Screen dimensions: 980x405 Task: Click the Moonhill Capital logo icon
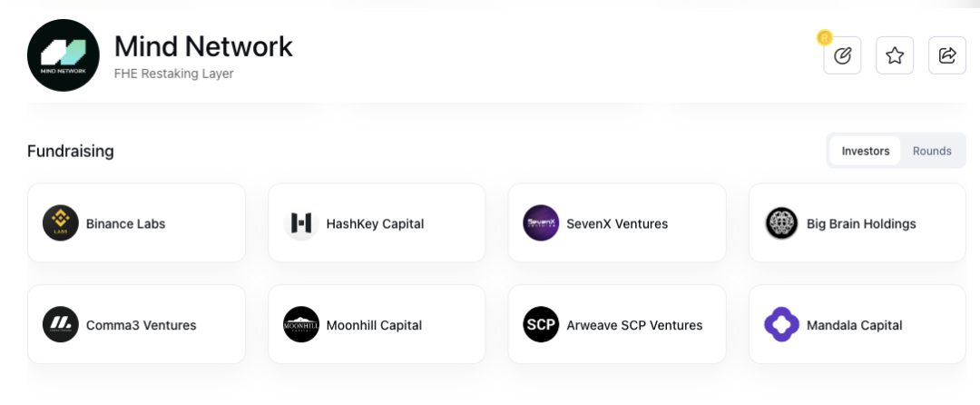pos(301,324)
